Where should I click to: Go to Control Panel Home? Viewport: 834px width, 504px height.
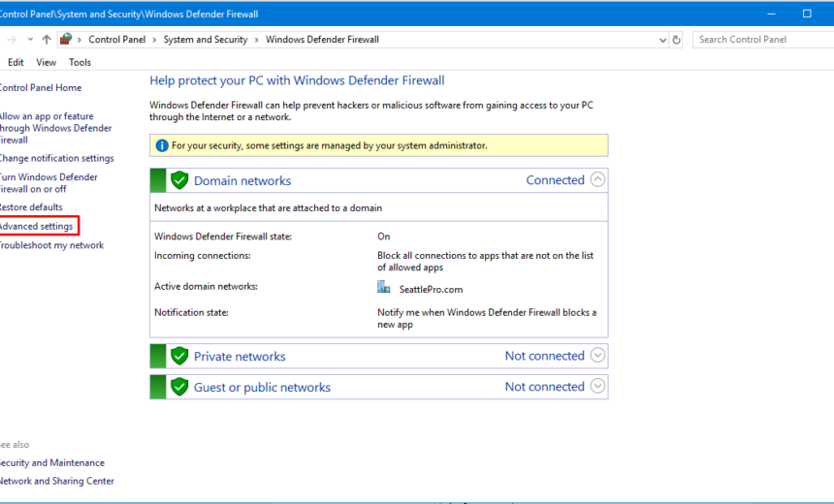[41, 88]
